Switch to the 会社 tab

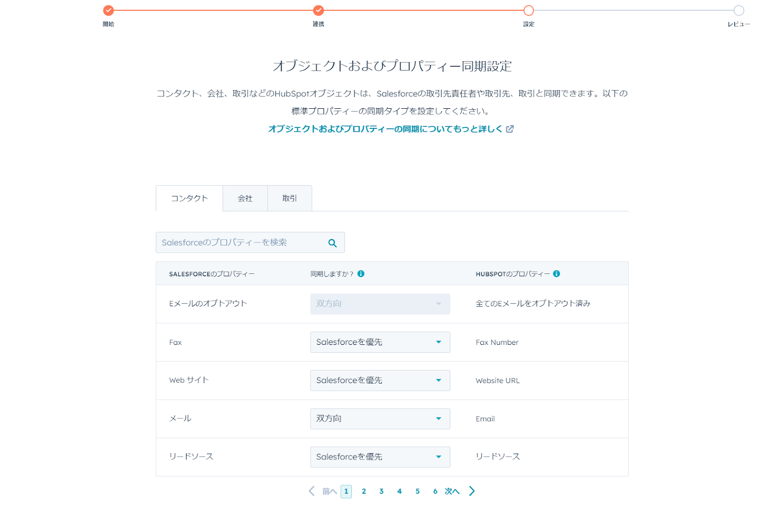pos(245,198)
